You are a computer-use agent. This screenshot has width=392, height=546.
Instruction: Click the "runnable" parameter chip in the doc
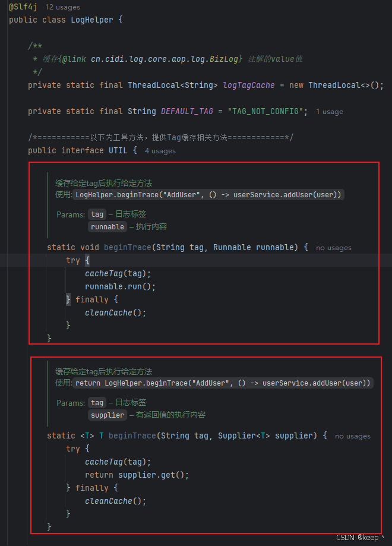[x=108, y=227]
